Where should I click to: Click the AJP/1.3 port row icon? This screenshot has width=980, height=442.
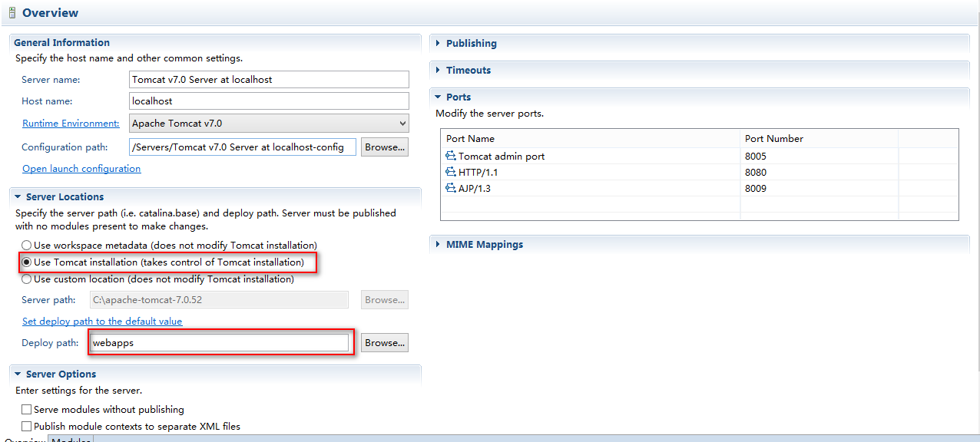(451, 188)
